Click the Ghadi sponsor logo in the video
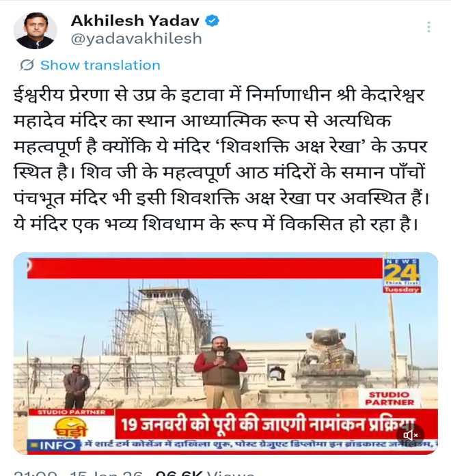The image size is (451, 476). coord(70,428)
